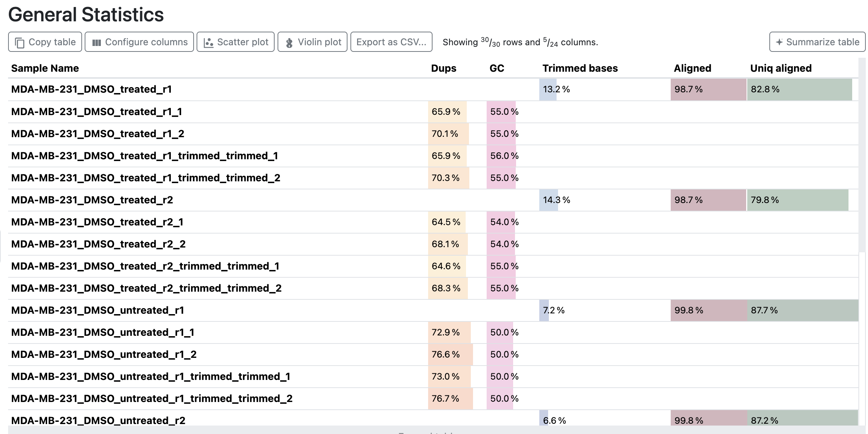Sort by Sample Name column header
Viewport: 868px width, 434px height.
coord(45,68)
